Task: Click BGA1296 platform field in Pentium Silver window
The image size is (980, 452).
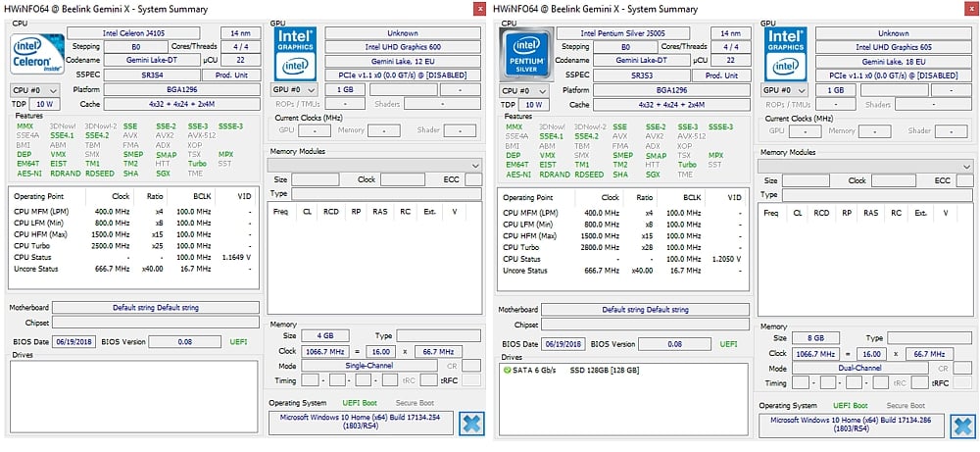Action: [x=671, y=90]
